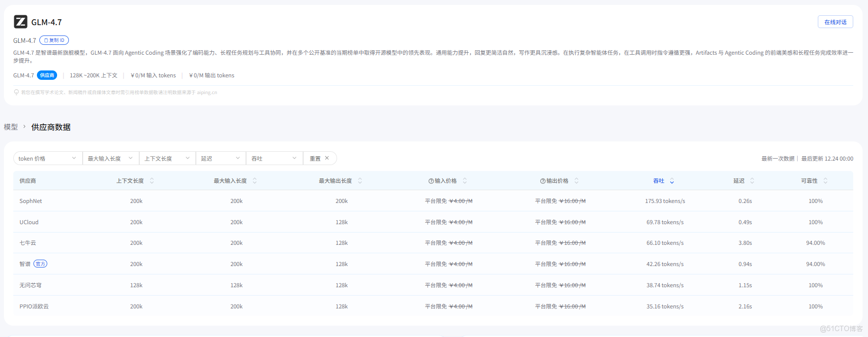Select the 七牛云 provider row
This screenshot has width=868, height=337.
[433, 243]
